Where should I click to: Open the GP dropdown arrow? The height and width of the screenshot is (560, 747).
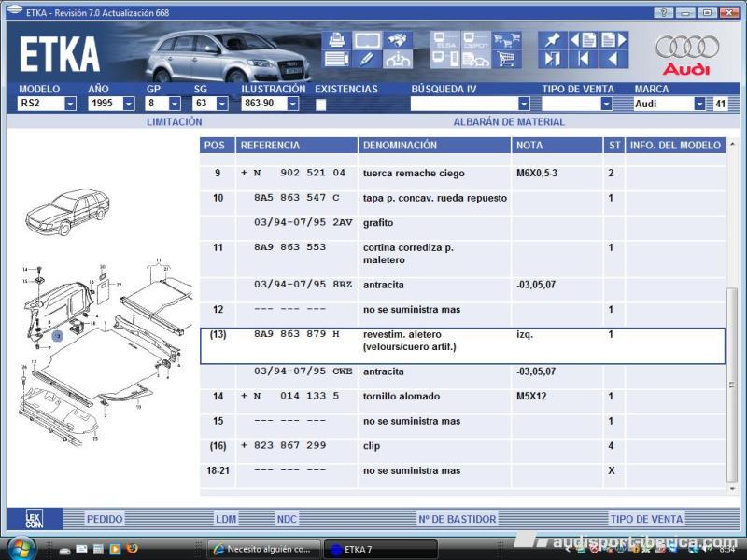tap(175, 104)
